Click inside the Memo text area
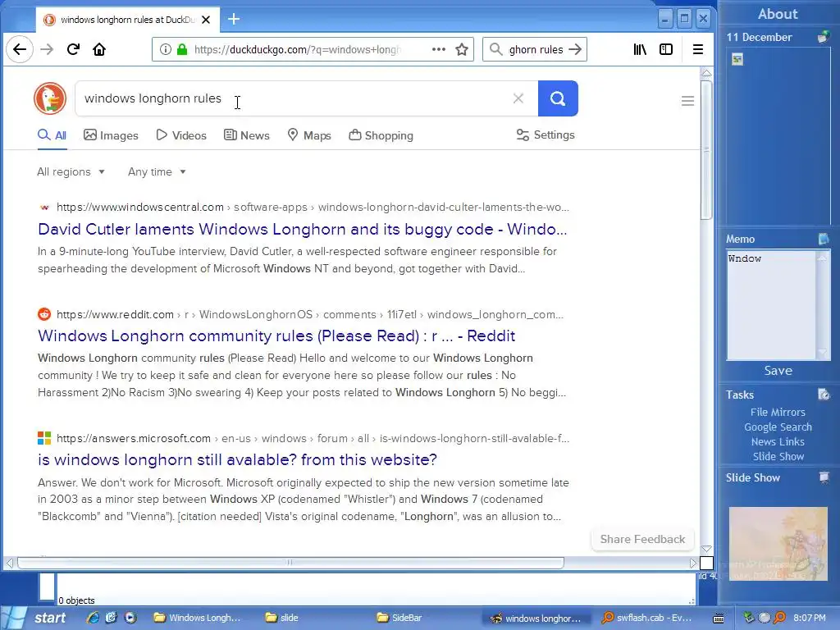 pyautogui.click(x=771, y=305)
